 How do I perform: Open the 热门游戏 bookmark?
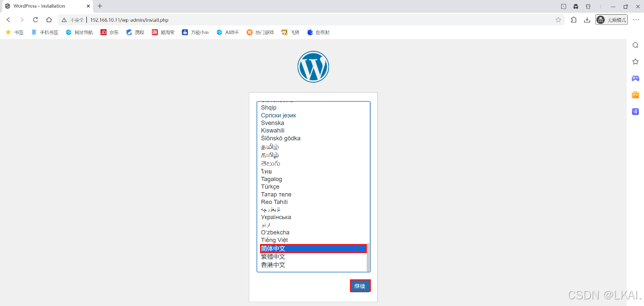[x=260, y=32]
